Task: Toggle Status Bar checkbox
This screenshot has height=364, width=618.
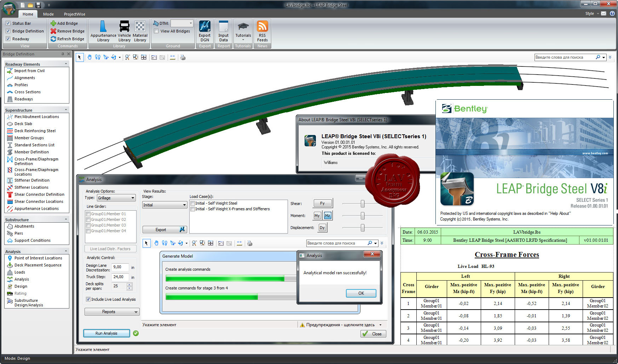Action: click(x=8, y=23)
